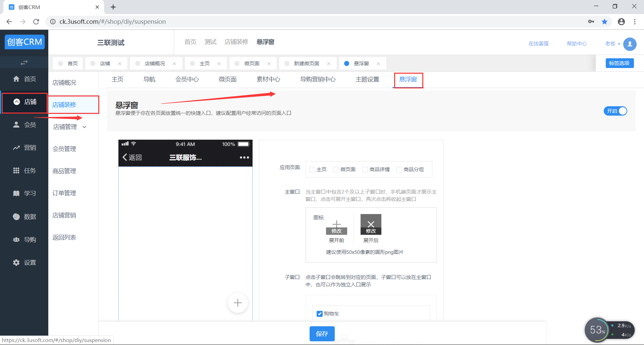Tap the phone preview 返回 back arrow
Image resolution: width=644 pixels, height=345 pixels.
[132, 157]
